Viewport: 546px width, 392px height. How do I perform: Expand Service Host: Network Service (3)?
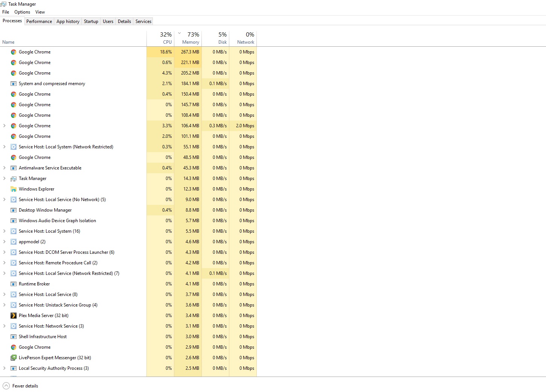click(5, 326)
